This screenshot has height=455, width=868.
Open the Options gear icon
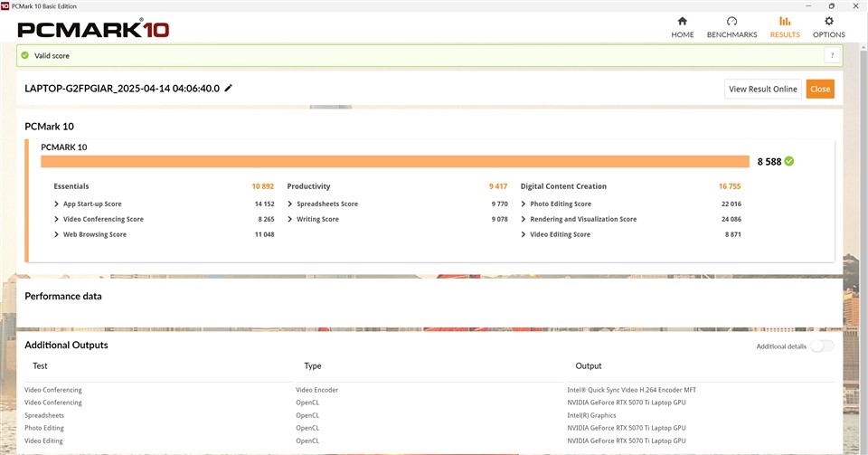pyautogui.click(x=828, y=22)
